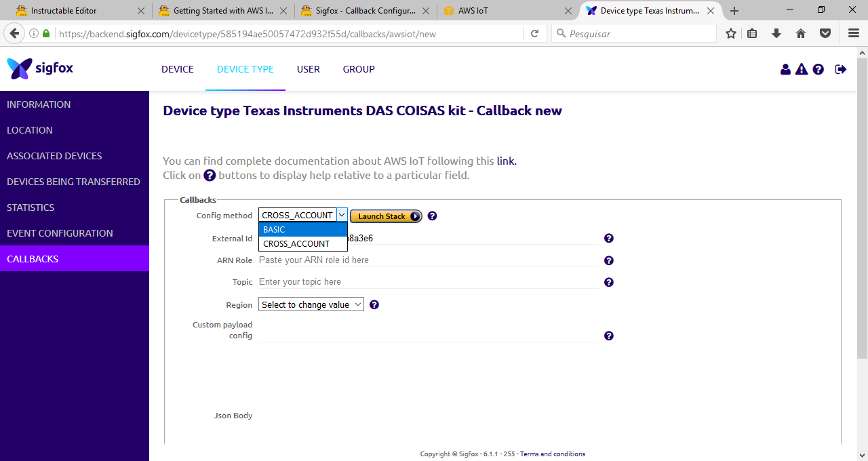Open the Region selection dropdown

(311, 304)
